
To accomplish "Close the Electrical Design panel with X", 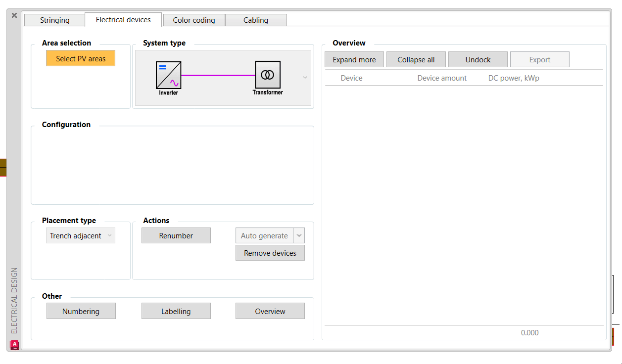I will pyautogui.click(x=14, y=15).
